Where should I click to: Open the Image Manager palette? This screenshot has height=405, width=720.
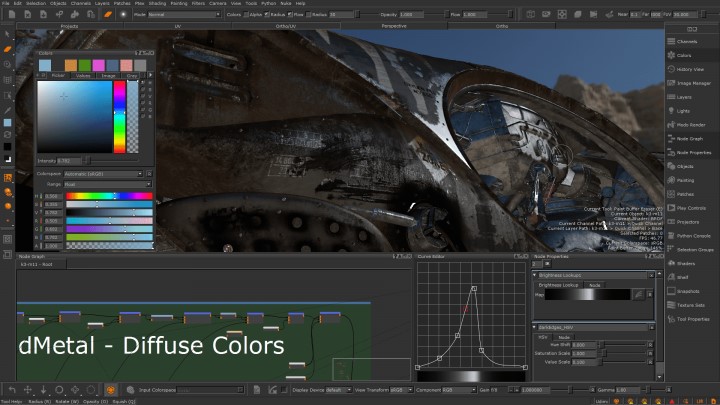692,83
